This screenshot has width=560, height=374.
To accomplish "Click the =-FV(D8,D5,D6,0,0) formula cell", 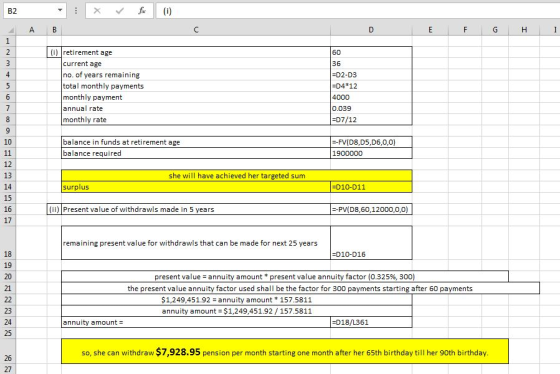I will (371, 142).
